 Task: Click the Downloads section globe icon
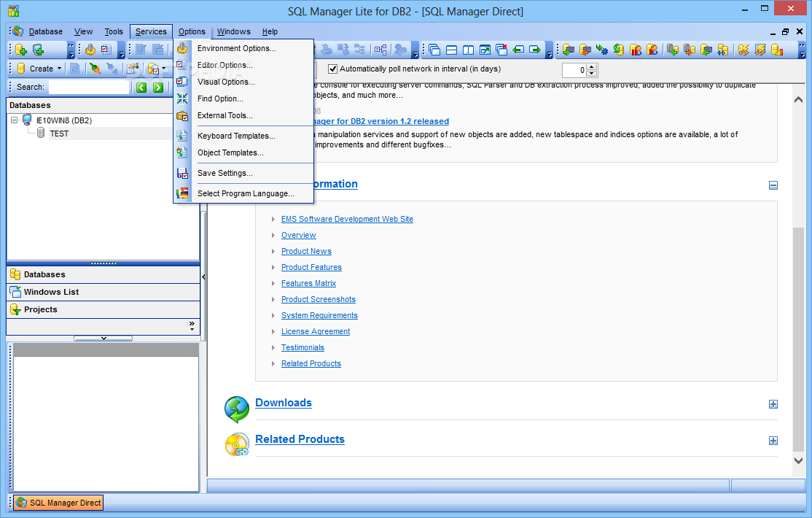click(237, 409)
